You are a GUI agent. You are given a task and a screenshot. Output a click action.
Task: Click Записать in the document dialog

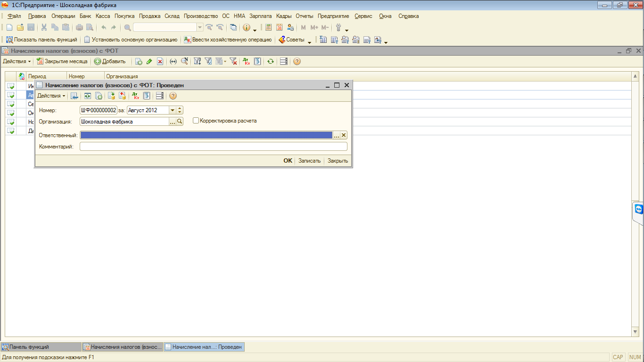[309, 161]
